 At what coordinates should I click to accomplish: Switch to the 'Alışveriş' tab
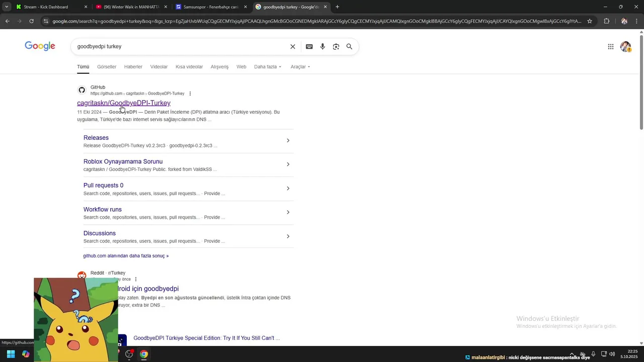(219, 67)
